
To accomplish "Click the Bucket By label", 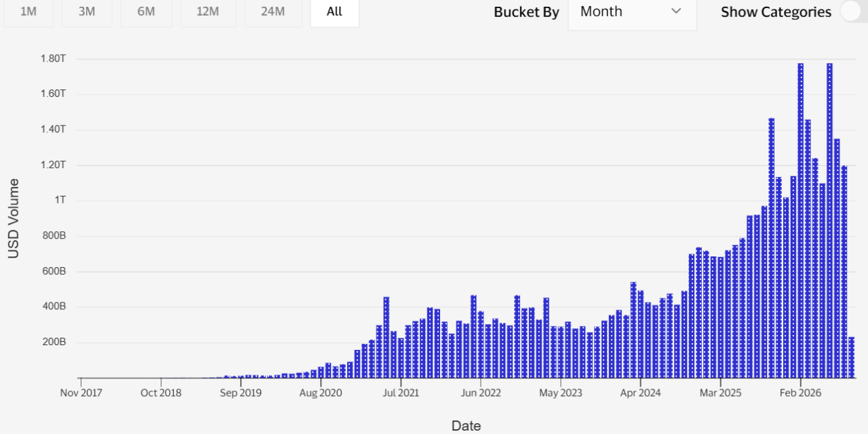I will pos(526,12).
